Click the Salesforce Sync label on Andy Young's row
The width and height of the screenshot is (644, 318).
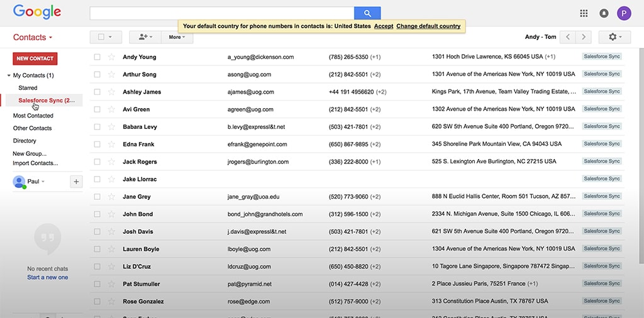pos(602,57)
